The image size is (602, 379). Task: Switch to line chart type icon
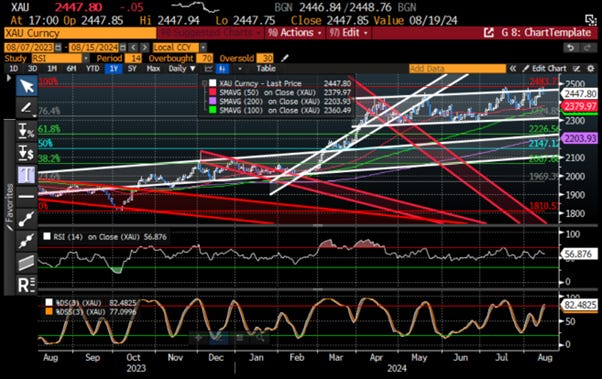point(208,69)
